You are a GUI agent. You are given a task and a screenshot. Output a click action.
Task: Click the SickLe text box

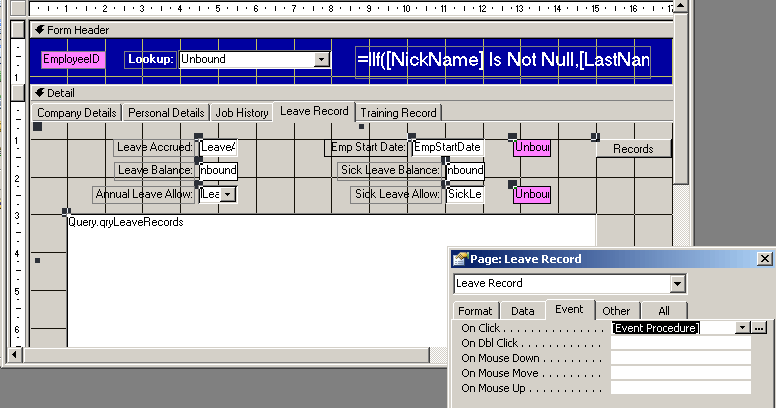pyautogui.click(x=465, y=194)
